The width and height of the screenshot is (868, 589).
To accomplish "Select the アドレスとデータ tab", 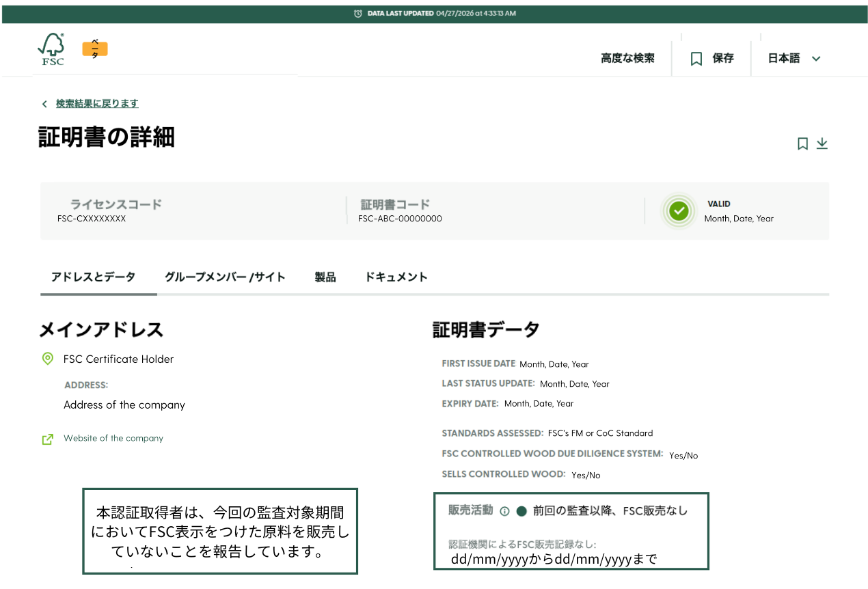I will click(93, 277).
